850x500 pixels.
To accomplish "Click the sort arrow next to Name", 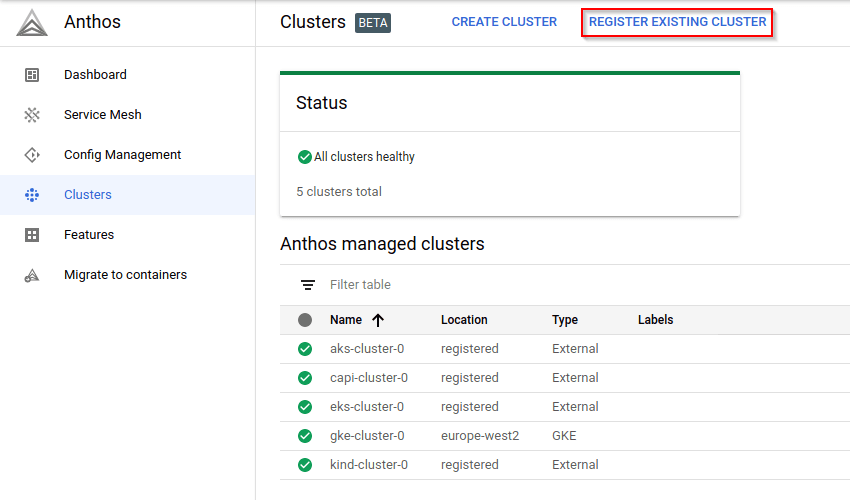I will coord(378,320).
